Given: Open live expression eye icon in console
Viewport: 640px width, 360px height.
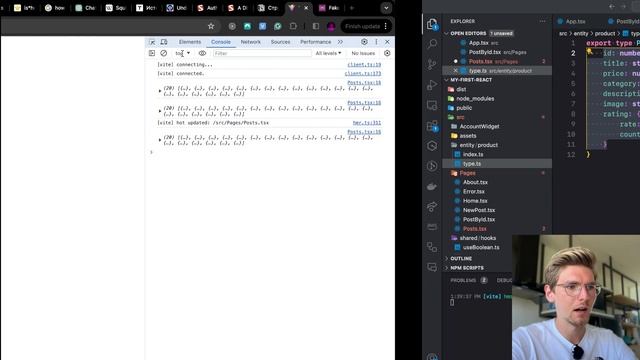Looking at the screenshot, I should 202,53.
